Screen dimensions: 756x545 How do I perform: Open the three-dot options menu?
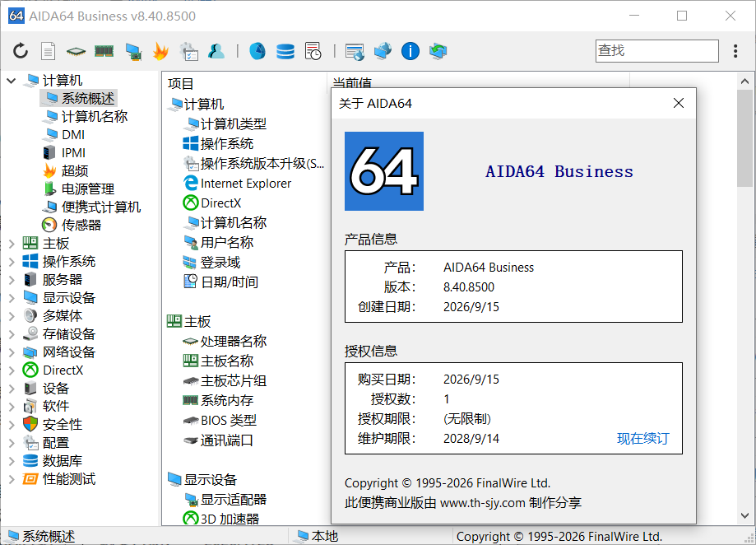pos(735,51)
